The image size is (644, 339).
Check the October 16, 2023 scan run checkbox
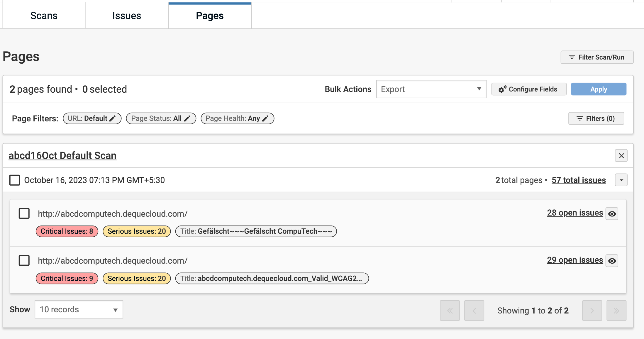15,180
